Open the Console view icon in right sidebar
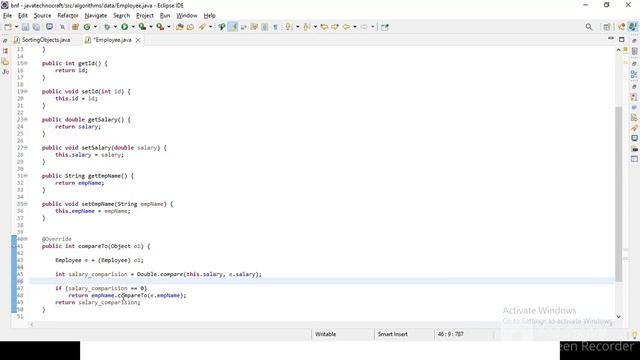This screenshot has height=360, width=640. point(634,138)
